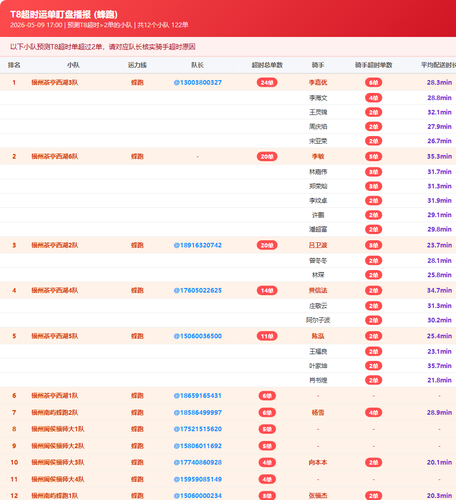Click the 队长 column header
This screenshot has height=500, width=456.
point(198,65)
